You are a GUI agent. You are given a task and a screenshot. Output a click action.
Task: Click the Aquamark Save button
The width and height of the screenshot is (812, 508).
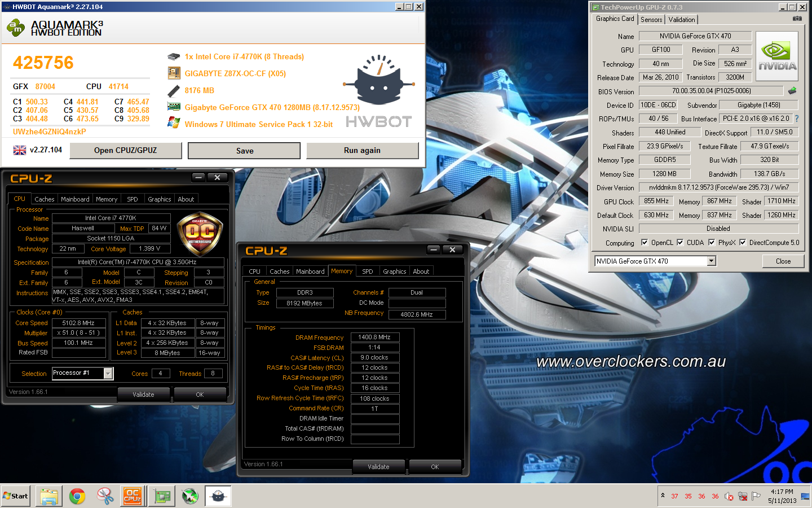coord(244,151)
